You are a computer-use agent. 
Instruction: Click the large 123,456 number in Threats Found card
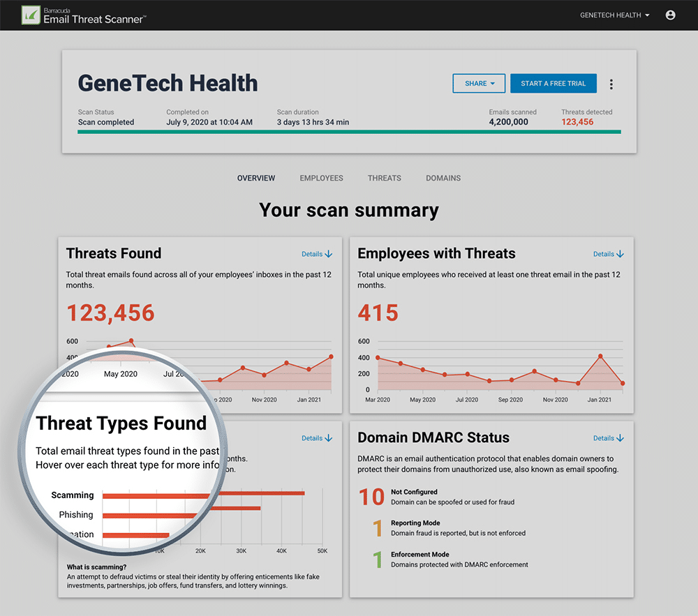click(110, 313)
